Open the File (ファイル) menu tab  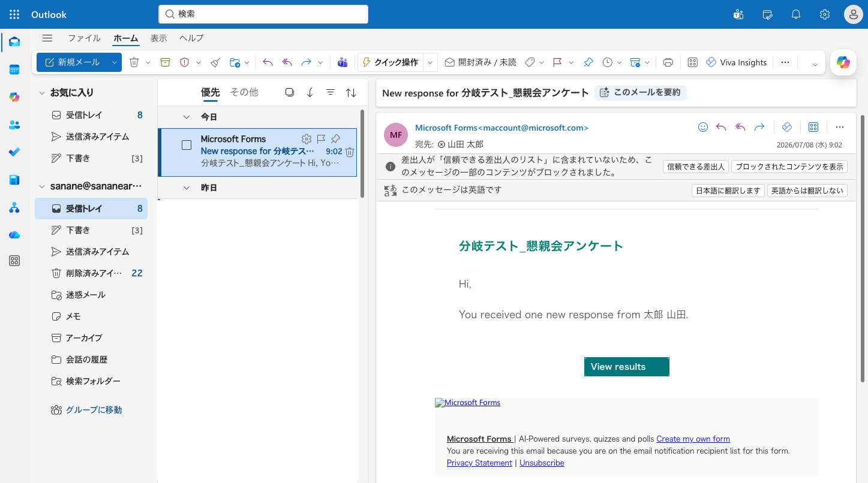(84, 38)
